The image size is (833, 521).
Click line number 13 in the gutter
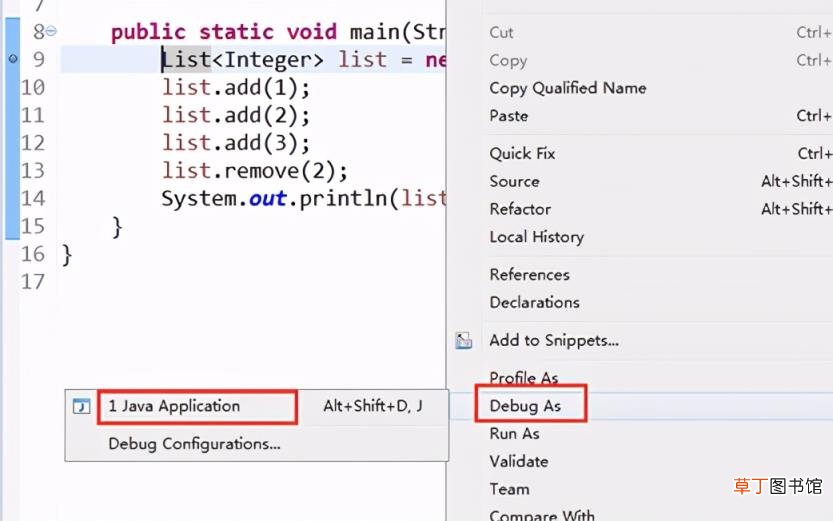pyautogui.click(x=32, y=171)
